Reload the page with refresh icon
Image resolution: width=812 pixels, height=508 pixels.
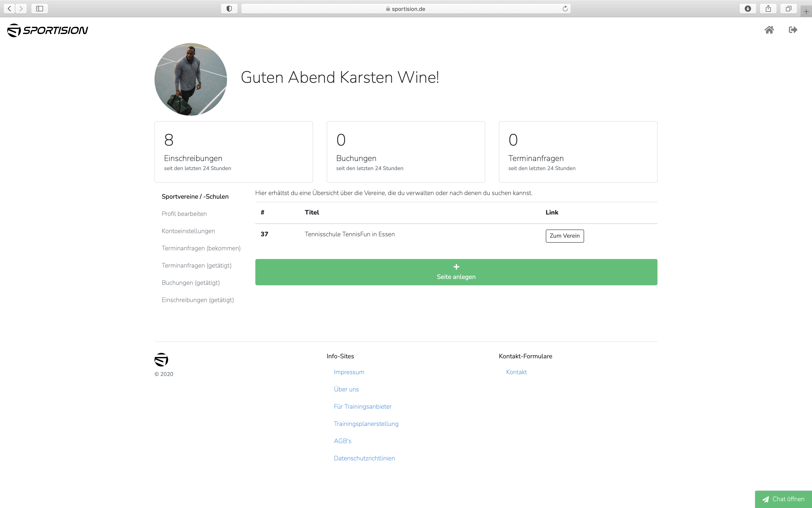[x=565, y=9]
